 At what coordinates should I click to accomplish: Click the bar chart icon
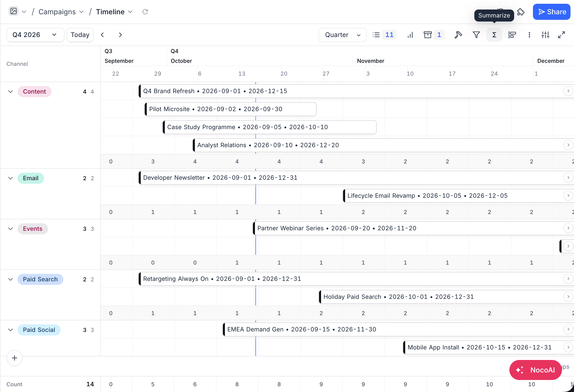tap(410, 35)
